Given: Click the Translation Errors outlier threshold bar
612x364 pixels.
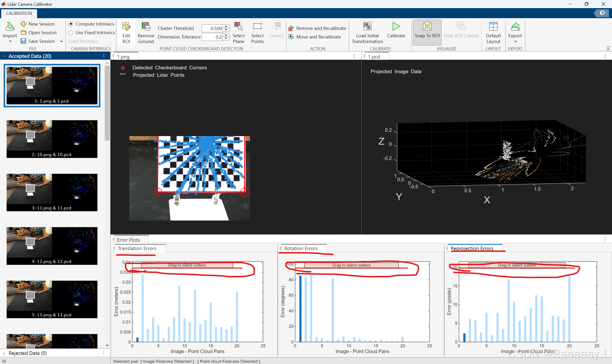Looking at the screenshot, I should (187, 265).
